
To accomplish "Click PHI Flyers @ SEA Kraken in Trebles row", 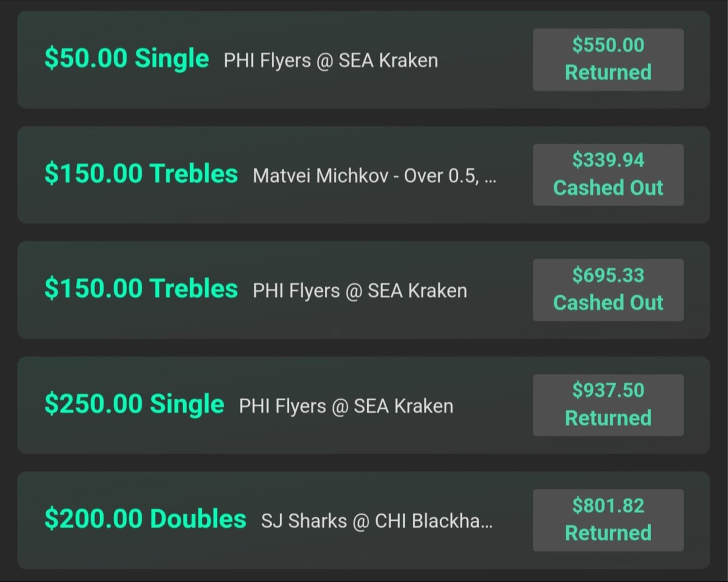I will 360,290.
